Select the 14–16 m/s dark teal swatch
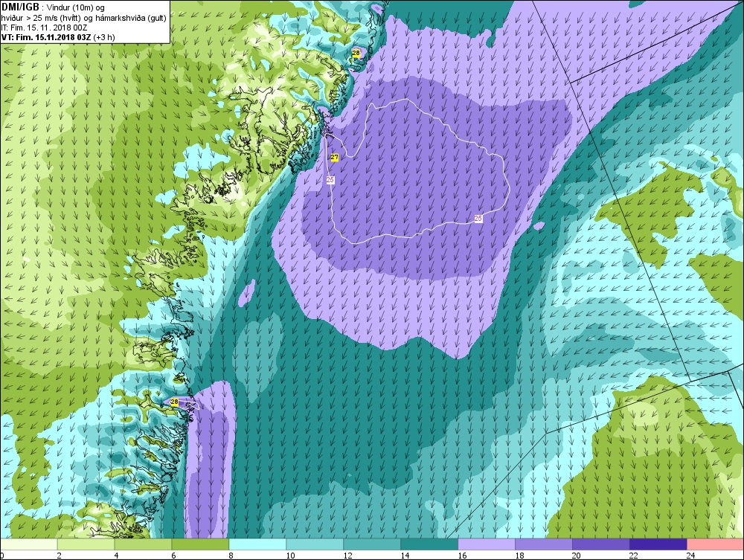Screen dimensions: 744x560 pos(429,544)
